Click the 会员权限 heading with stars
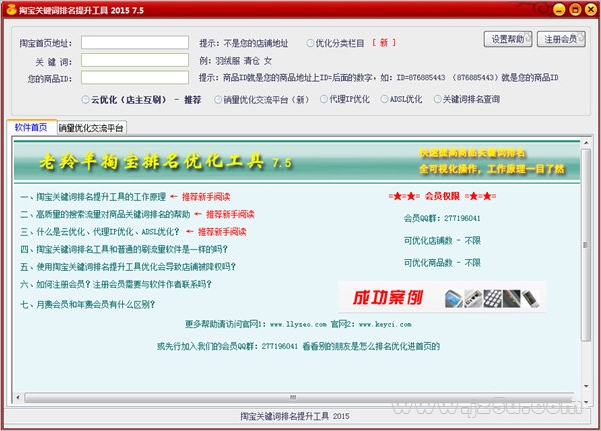The image size is (601, 431). pos(442,196)
